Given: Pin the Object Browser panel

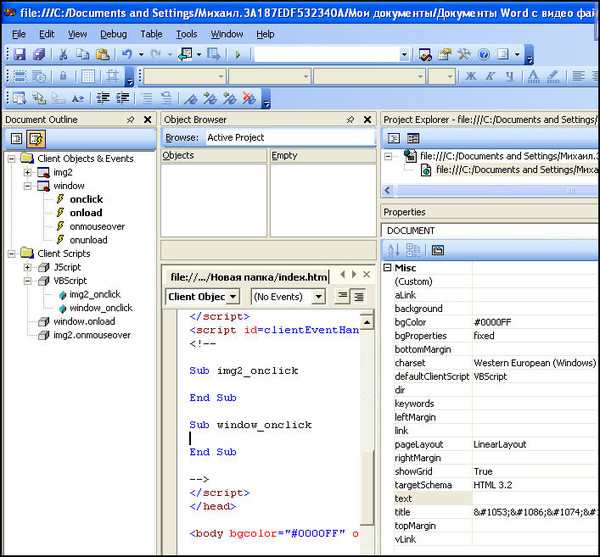Looking at the screenshot, I should click(x=350, y=120).
